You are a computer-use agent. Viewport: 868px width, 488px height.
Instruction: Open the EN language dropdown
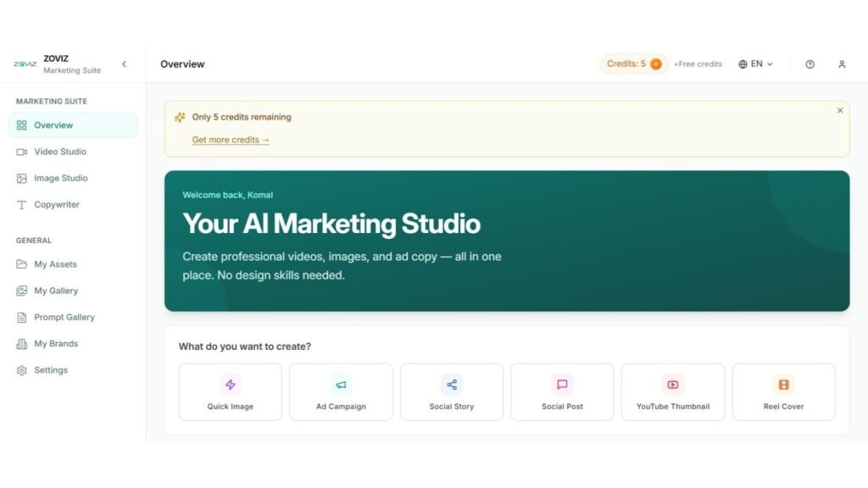pos(755,64)
